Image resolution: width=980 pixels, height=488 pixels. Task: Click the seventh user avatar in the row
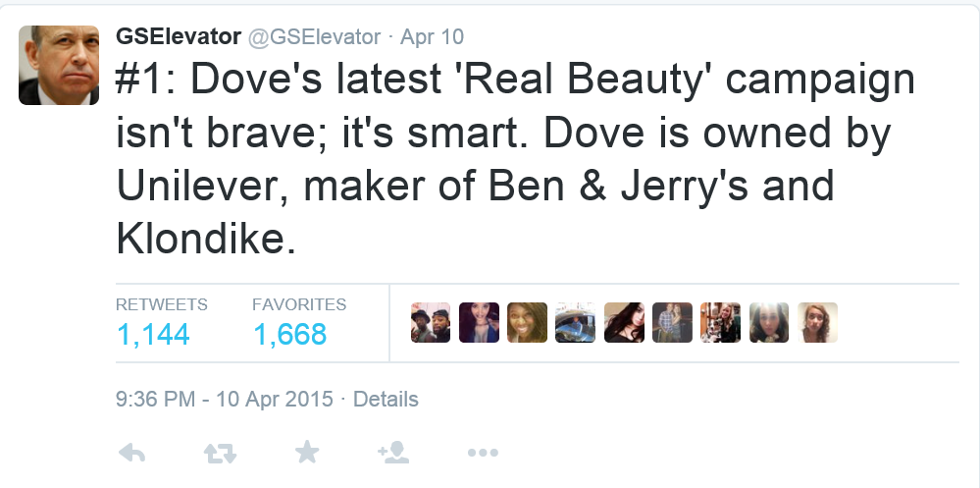click(720, 322)
